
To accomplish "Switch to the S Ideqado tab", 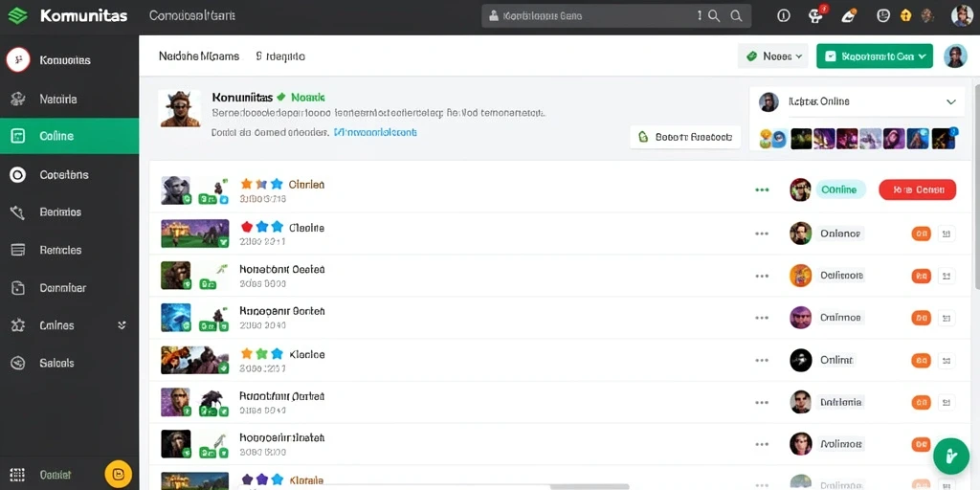I will point(280,56).
